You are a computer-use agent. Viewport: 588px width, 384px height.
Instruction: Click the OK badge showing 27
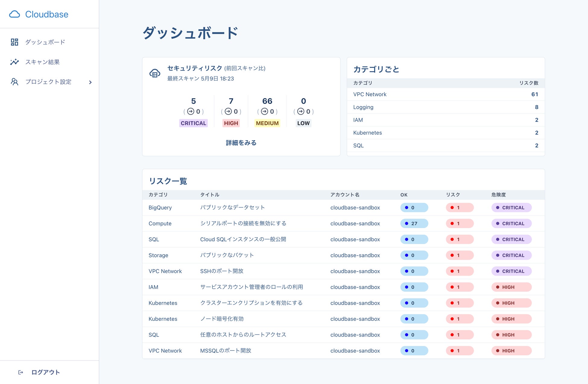pyautogui.click(x=414, y=224)
